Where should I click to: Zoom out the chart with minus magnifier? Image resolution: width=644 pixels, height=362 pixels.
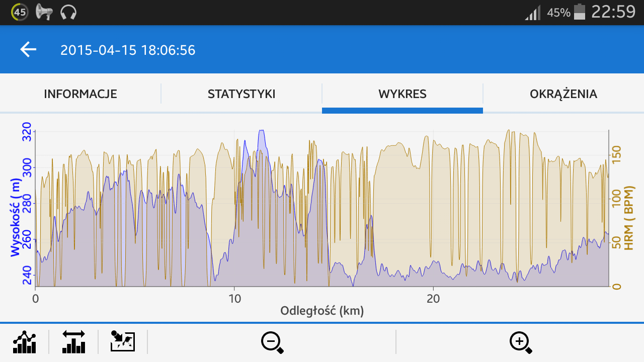[272, 342]
